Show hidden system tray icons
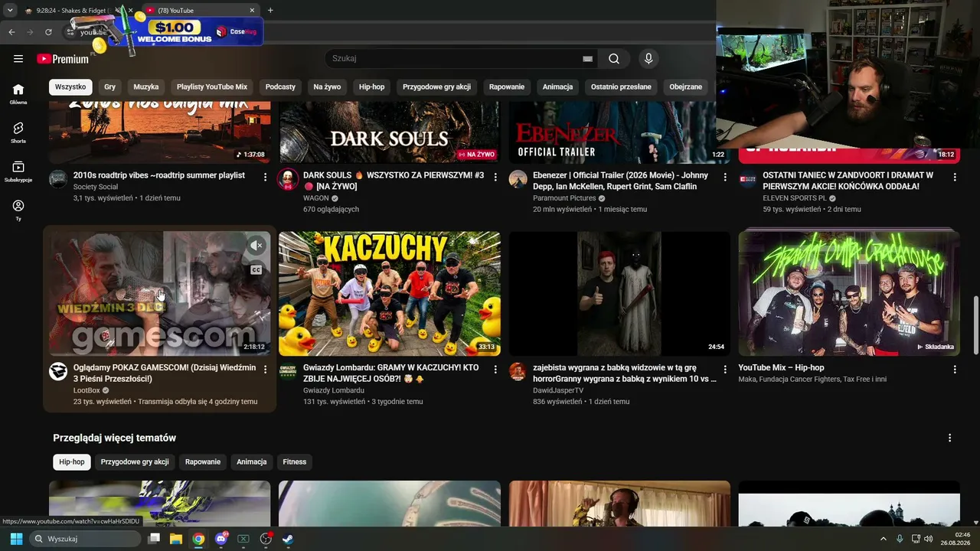 [x=883, y=539]
